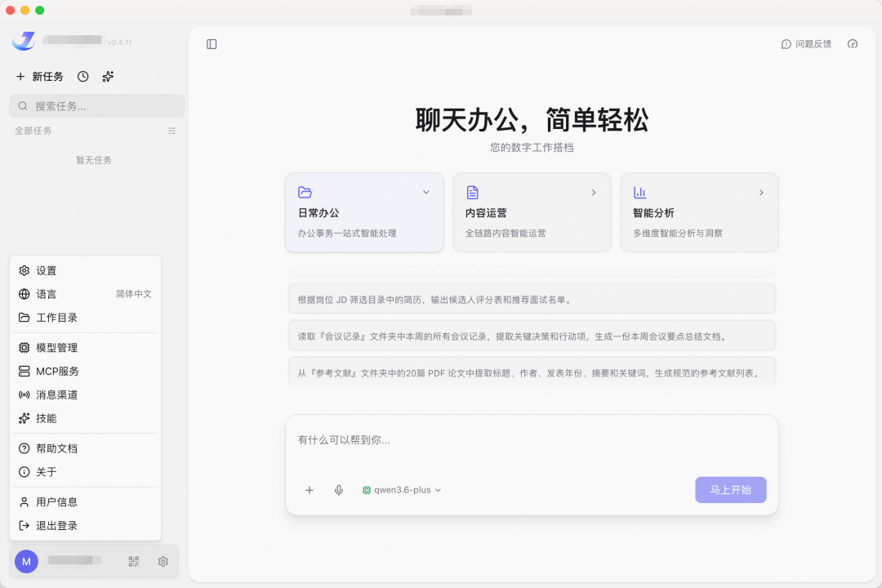Click the 问题反馈 link

click(x=807, y=44)
